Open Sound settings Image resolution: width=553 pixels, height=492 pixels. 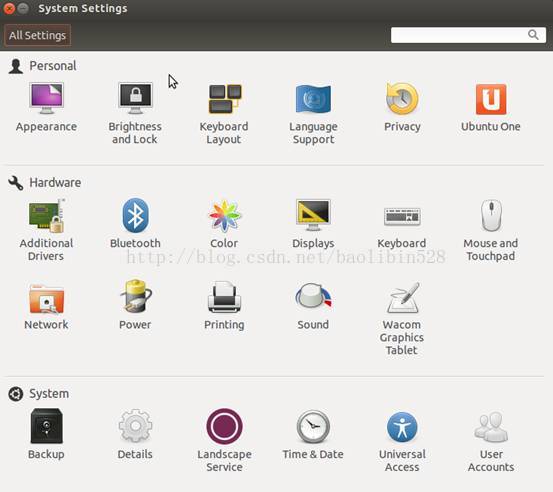pyautogui.click(x=313, y=305)
